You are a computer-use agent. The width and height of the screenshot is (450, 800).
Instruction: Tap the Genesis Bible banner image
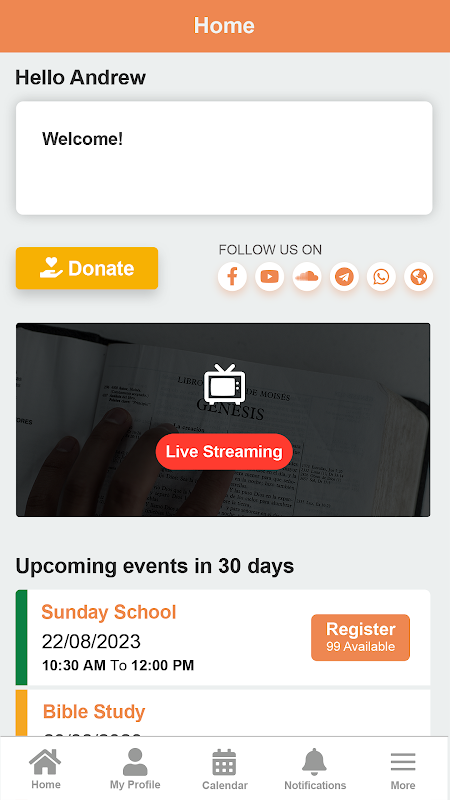click(x=223, y=420)
